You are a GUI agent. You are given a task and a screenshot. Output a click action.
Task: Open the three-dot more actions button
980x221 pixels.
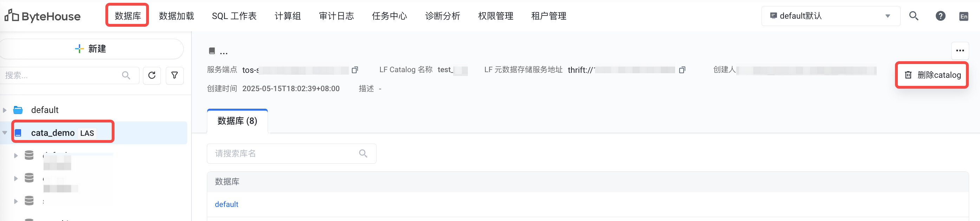tap(960, 51)
